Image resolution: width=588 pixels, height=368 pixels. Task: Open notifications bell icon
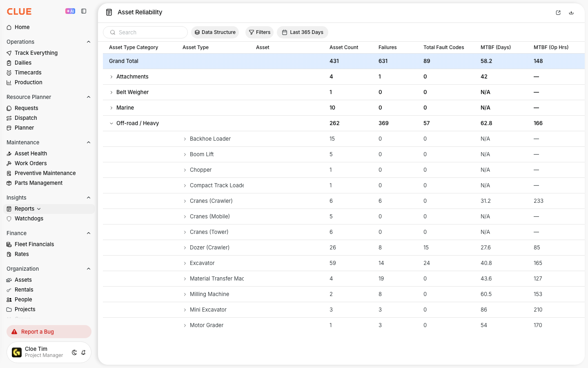coord(83,352)
